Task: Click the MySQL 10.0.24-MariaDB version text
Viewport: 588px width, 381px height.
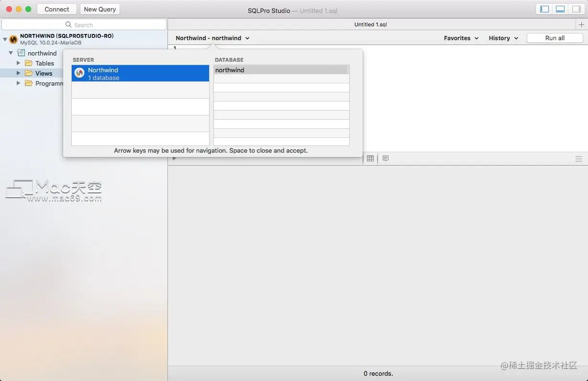Action: pyautogui.click(x=51, y=43)
